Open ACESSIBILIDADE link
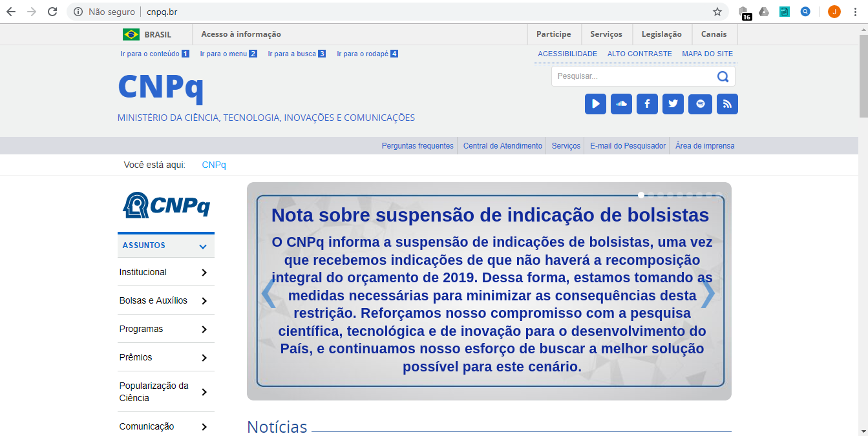Image resolution: width=868 pixels, height=436 pixels. (x=567, y=54)
